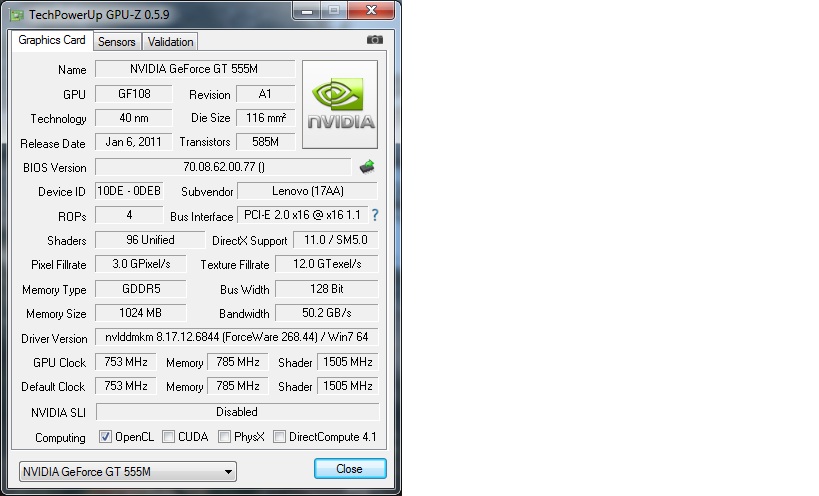Image resolution: width=819 pixels, height=496 pixels.
Task: Click the Default Clock row Shader 1505 MHz
Action: click(x=347, y=386)
